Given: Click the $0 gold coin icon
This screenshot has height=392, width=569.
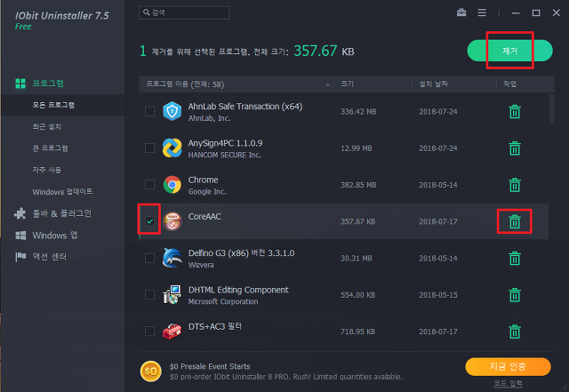Looking at the screenshot, I should (150, 372).
